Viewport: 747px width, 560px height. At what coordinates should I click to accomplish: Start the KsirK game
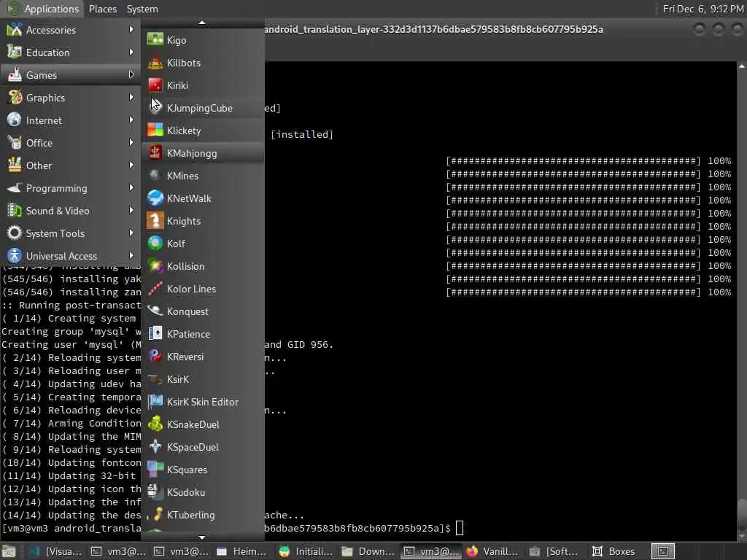pyautogui.click(x=203, y=379)
